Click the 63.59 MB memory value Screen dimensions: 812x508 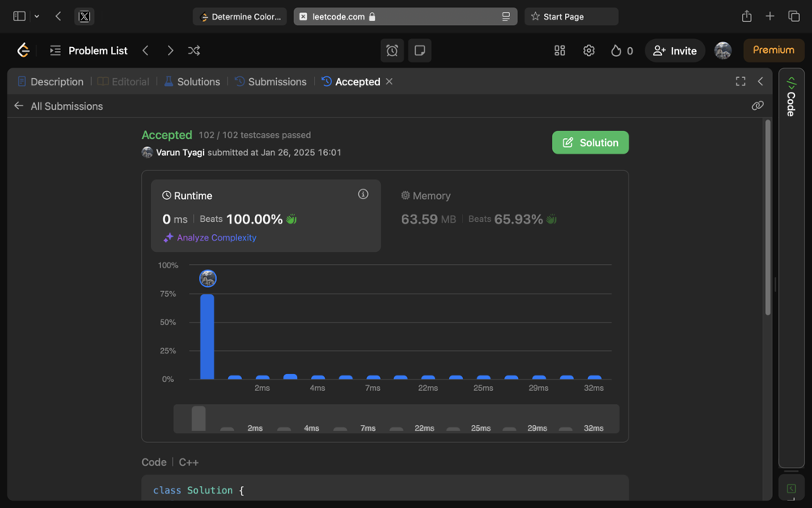428,219
